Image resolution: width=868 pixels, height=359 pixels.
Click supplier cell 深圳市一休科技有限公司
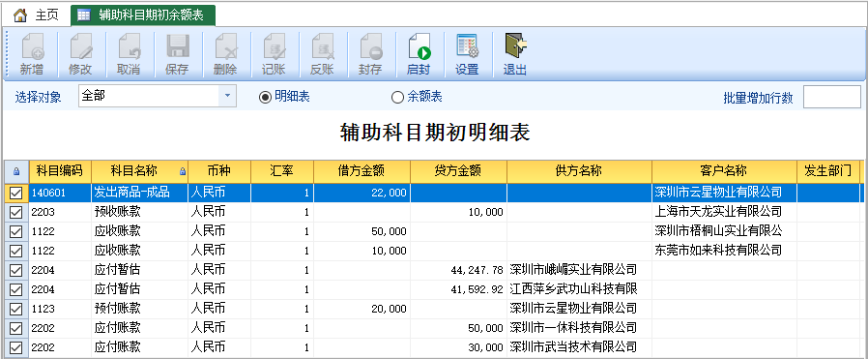click(x=579, y=329)
